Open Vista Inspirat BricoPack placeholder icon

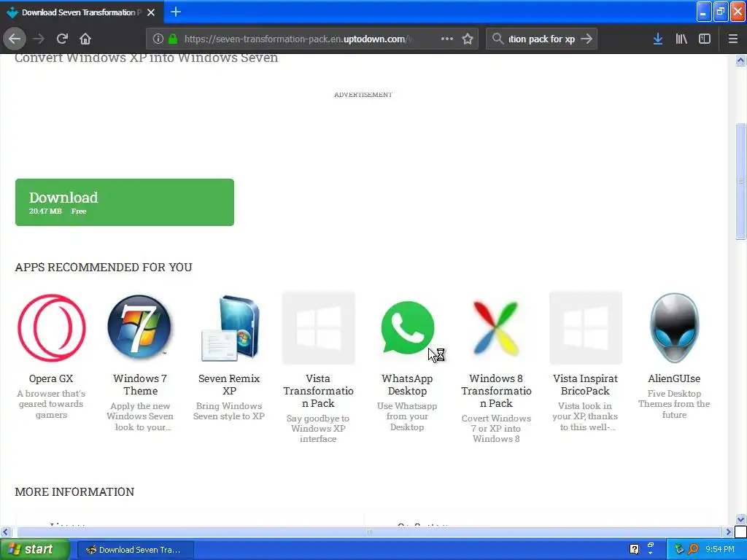click(x=586, y=328)
